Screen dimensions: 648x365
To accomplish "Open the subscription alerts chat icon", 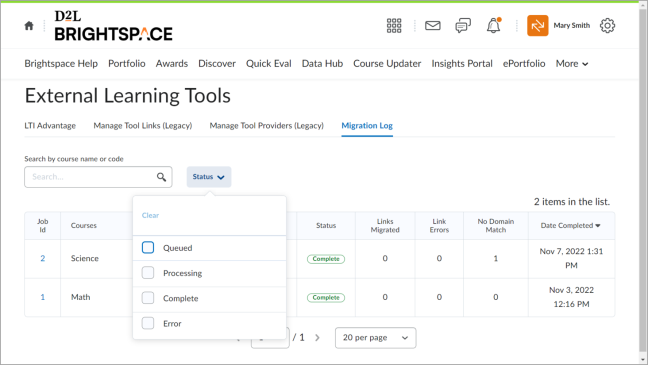I will click(463, 26).
